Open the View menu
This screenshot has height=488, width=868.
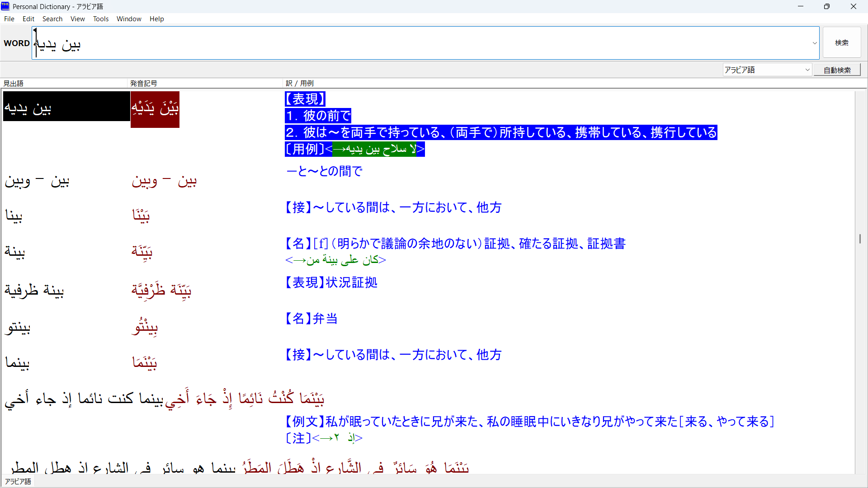pyautogui.click(x=77, y=19)
